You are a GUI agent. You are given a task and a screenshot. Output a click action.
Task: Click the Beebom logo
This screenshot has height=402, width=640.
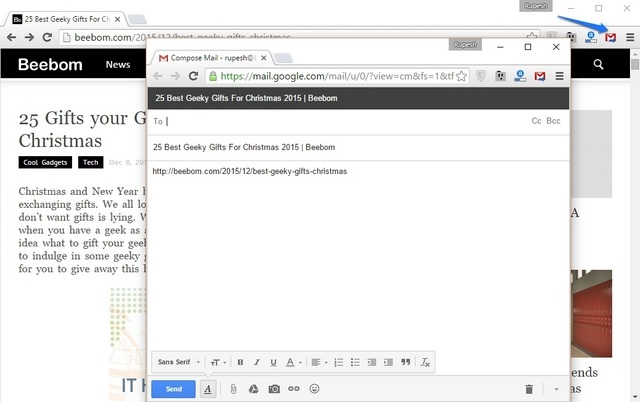point(50,64)
